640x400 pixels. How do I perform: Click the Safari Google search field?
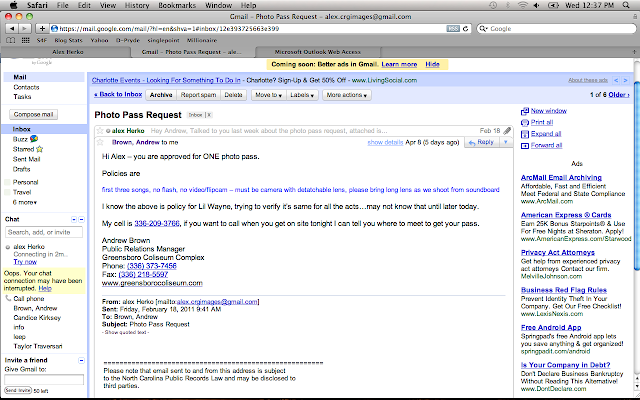[x=556, y=29]
